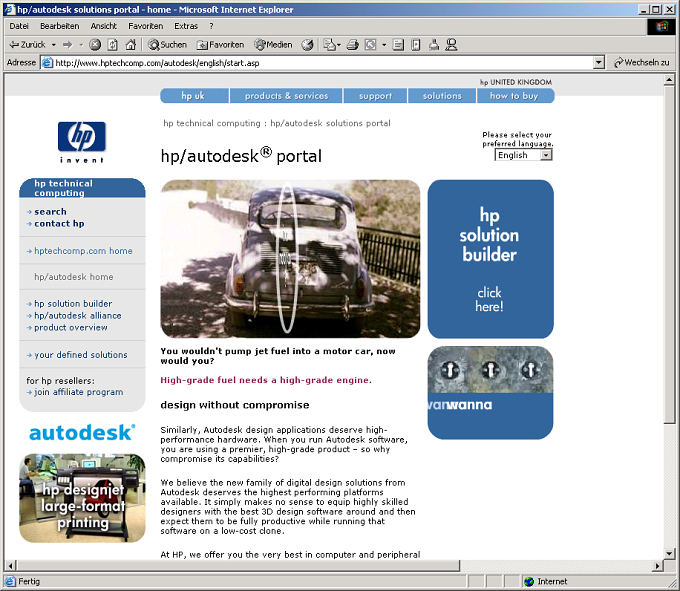680x591 pixels.
Task: Open the forward history dropdown arrow
Action: tap(81, 45)
